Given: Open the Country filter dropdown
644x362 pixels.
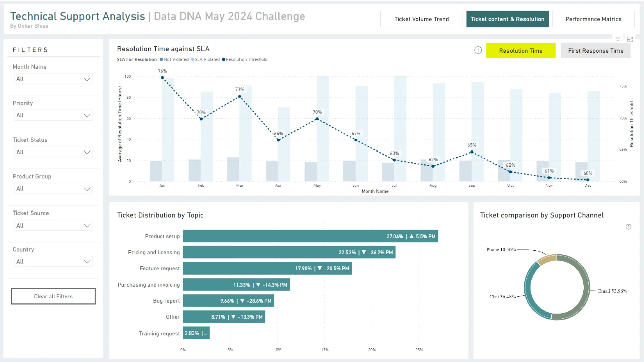Looking at the screenshot, I should point(54,262).
